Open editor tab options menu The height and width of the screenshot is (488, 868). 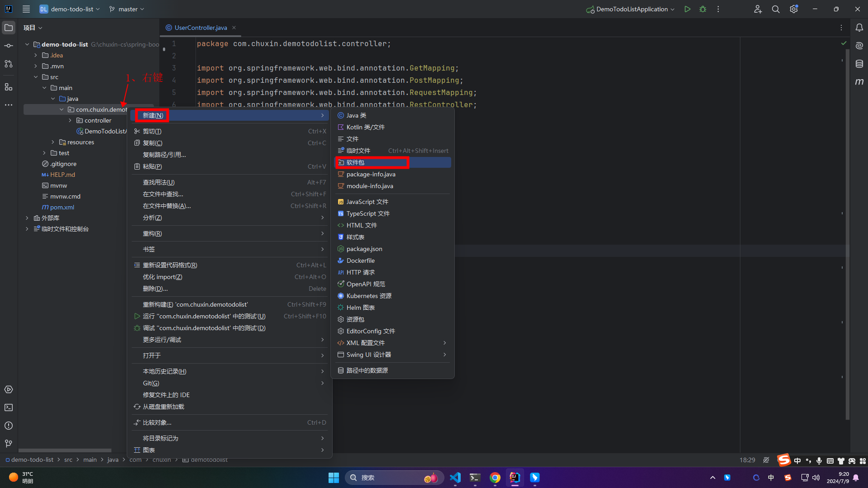pos(841,28)
